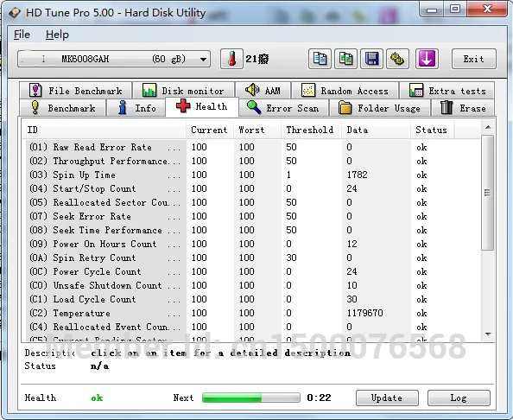
Task: Click the Erase trash can icon
Action: pyautogui.click(x=446, y=107)
